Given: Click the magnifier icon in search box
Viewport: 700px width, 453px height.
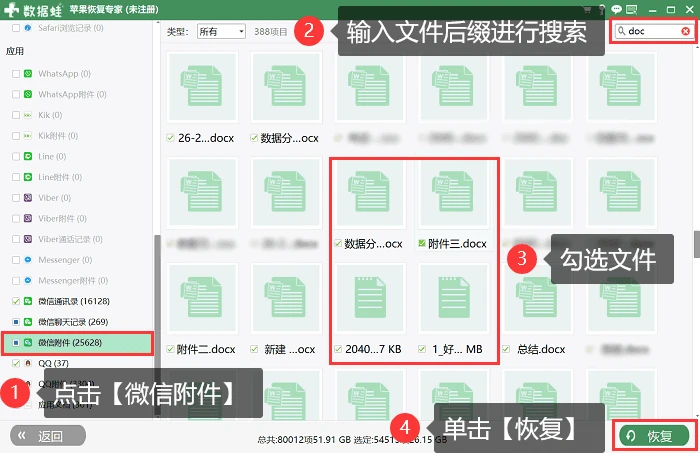Looking at the screenshot, I should [x=621, y=31].
